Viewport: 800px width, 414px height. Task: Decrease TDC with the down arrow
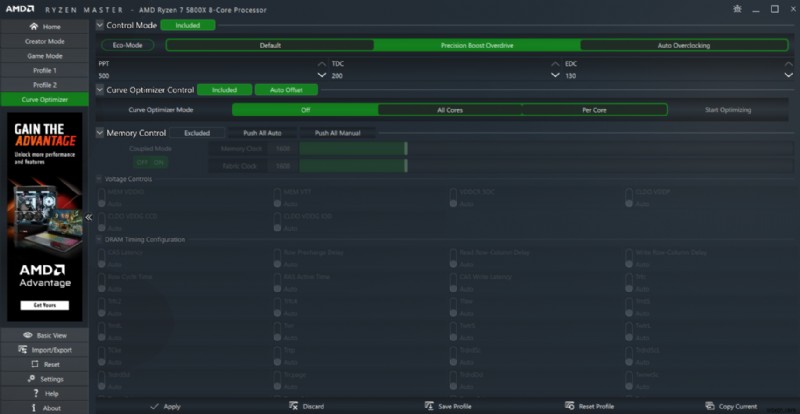tap(555, 76)
